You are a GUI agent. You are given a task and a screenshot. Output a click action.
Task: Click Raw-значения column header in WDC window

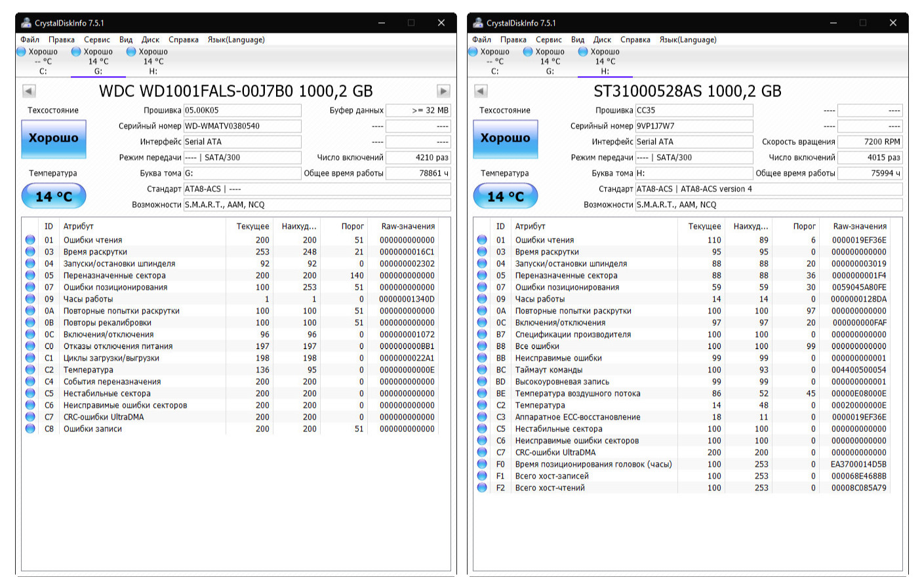click(x=407, y=226)
